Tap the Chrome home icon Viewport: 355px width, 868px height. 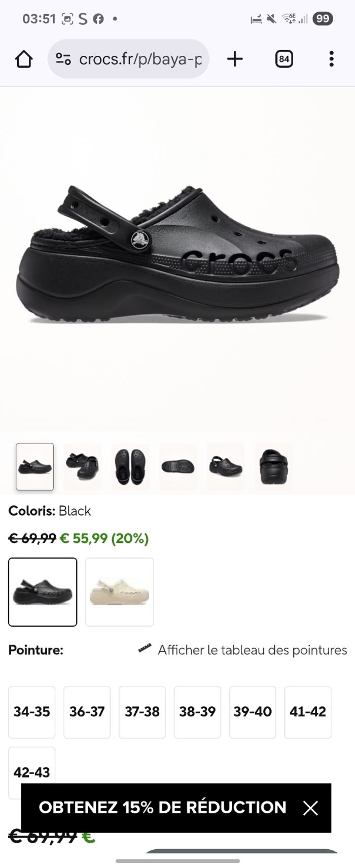(24, 59)
